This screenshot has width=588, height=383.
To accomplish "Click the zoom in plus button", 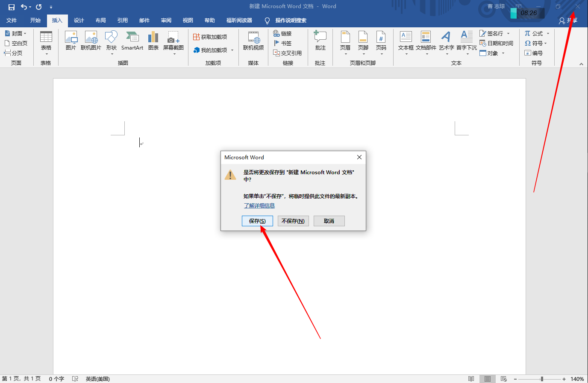I will [x=564, y=379].
